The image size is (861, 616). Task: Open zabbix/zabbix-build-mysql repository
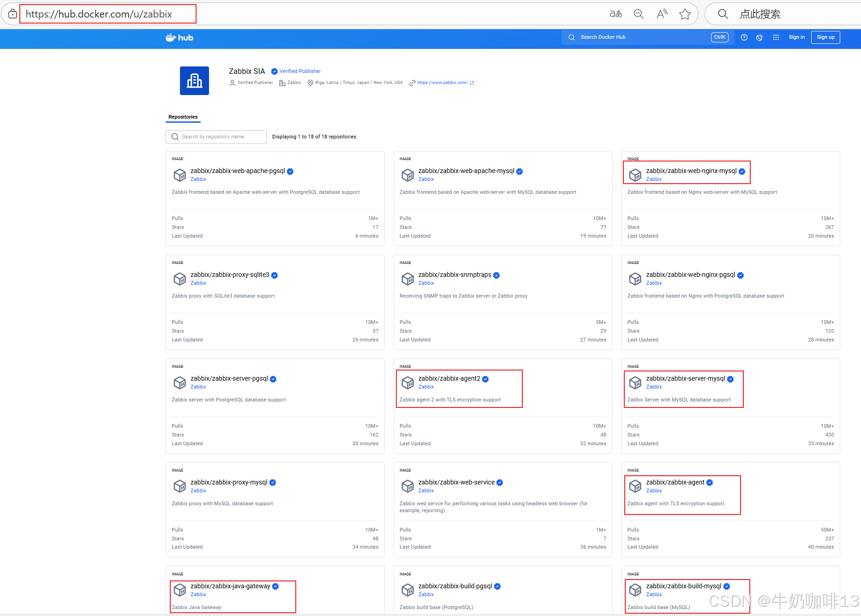(x=684, y=586)
